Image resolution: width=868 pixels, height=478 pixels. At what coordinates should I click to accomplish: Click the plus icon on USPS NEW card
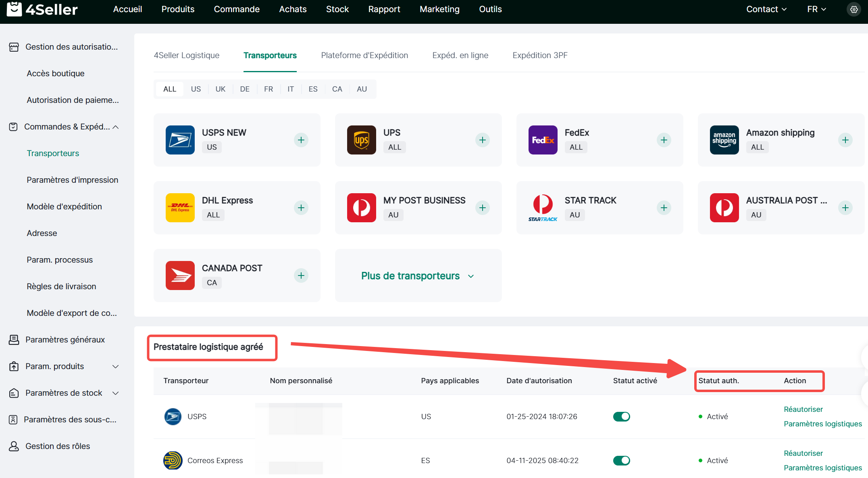pyautogui.click(x=301, y=140)
